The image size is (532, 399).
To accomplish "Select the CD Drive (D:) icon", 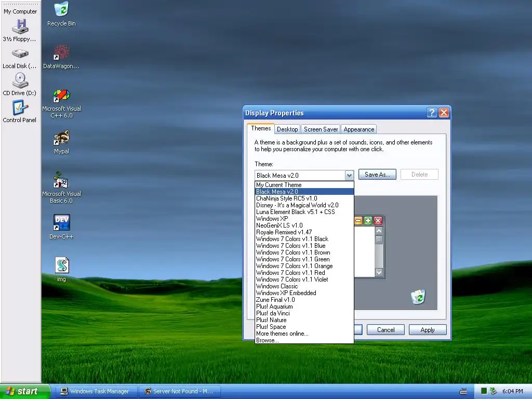I will click(20, 85).
